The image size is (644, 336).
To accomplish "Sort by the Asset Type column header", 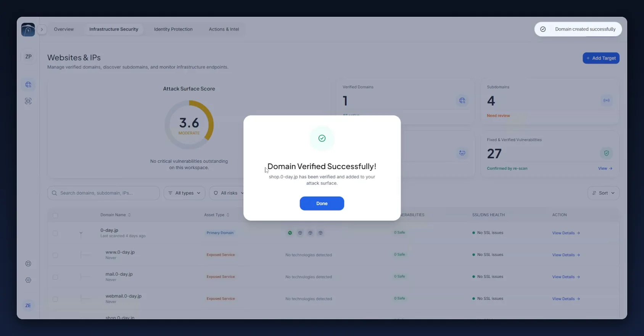I will 217,215.
